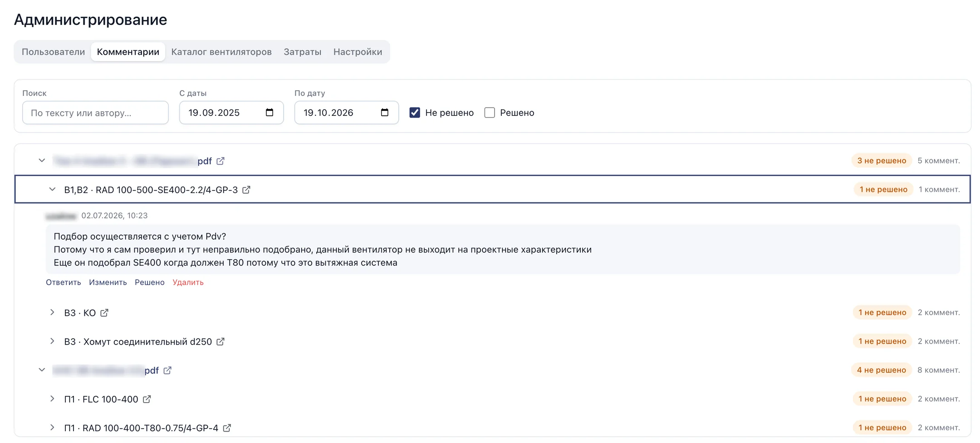Open calendar picker in С даты field
This screenshot has height=443, width=980.
tap(269, 113)
